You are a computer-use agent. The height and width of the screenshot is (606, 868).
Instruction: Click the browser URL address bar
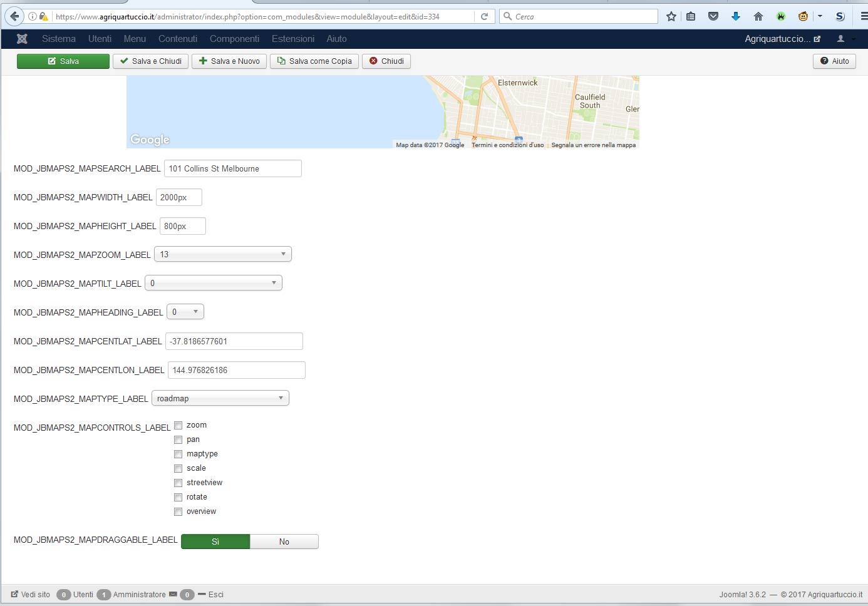263,16
